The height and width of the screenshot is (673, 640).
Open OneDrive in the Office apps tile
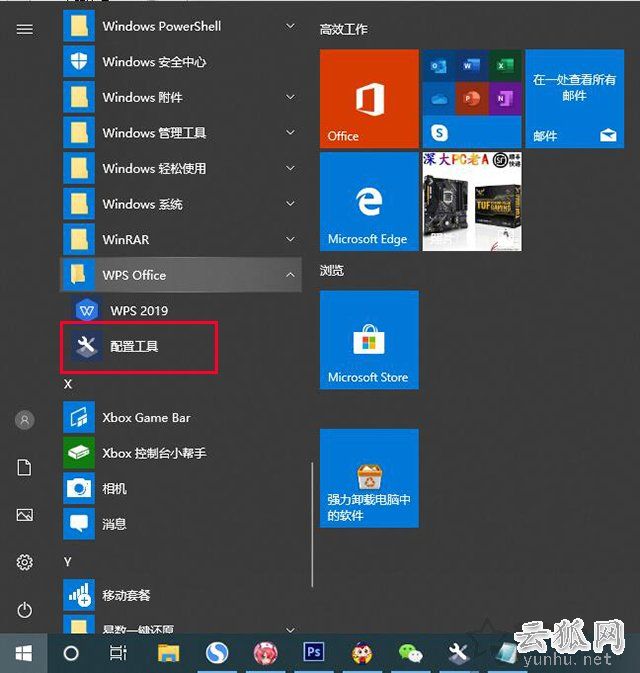(439, 99)
